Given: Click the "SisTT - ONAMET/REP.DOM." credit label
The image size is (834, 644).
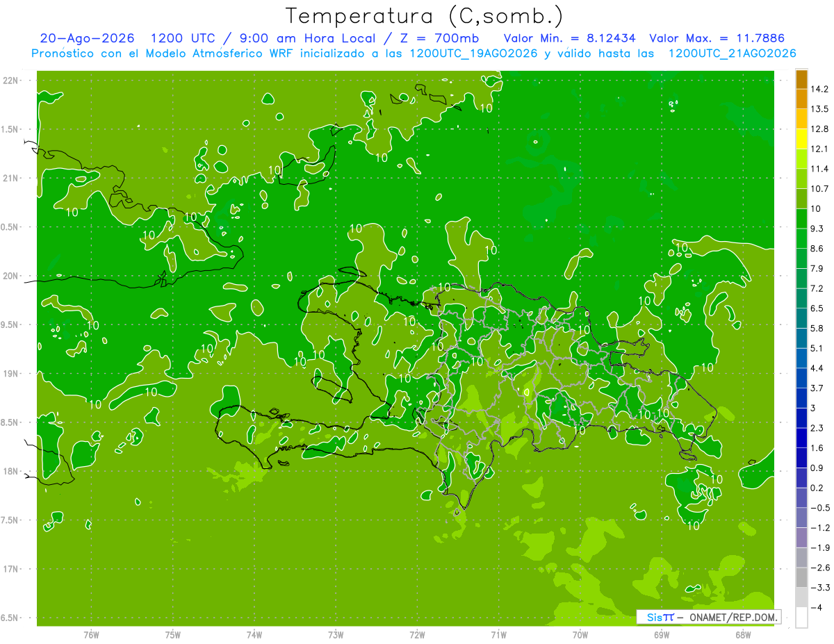Looking at the screenshot, I should coord(708,617).
